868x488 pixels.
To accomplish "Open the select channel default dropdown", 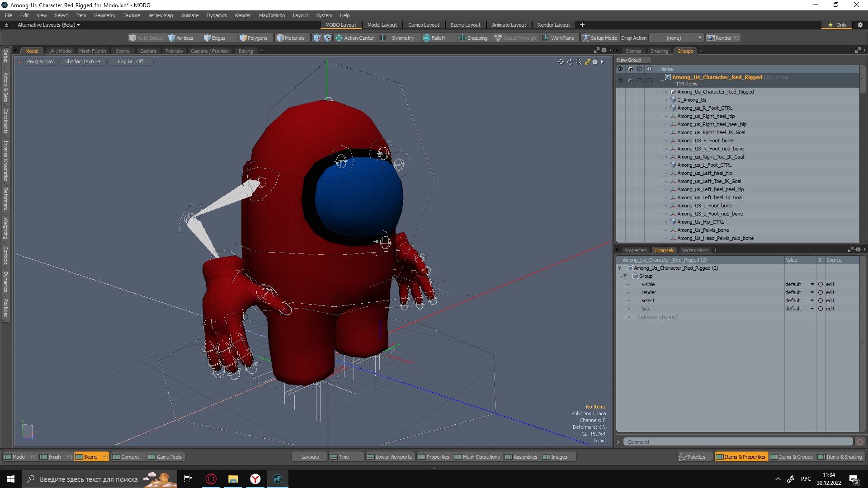I will 799,300.
